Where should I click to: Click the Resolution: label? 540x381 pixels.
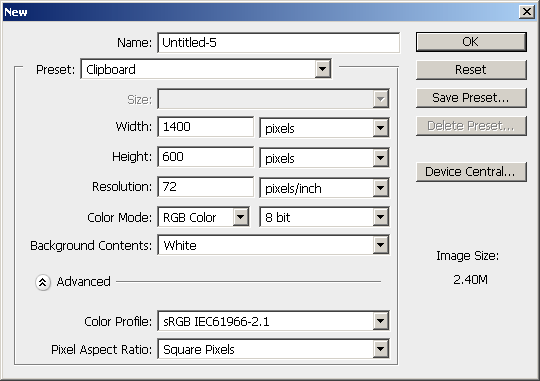(122, 187)
